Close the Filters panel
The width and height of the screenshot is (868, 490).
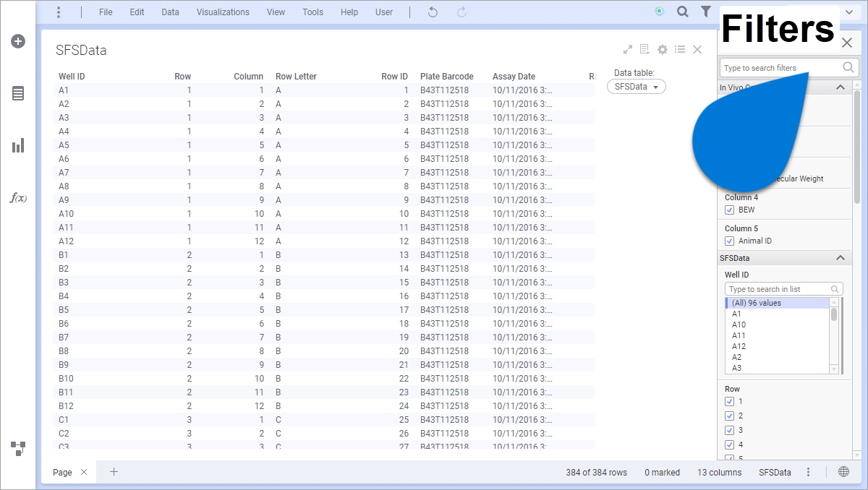tap(847, 43)
